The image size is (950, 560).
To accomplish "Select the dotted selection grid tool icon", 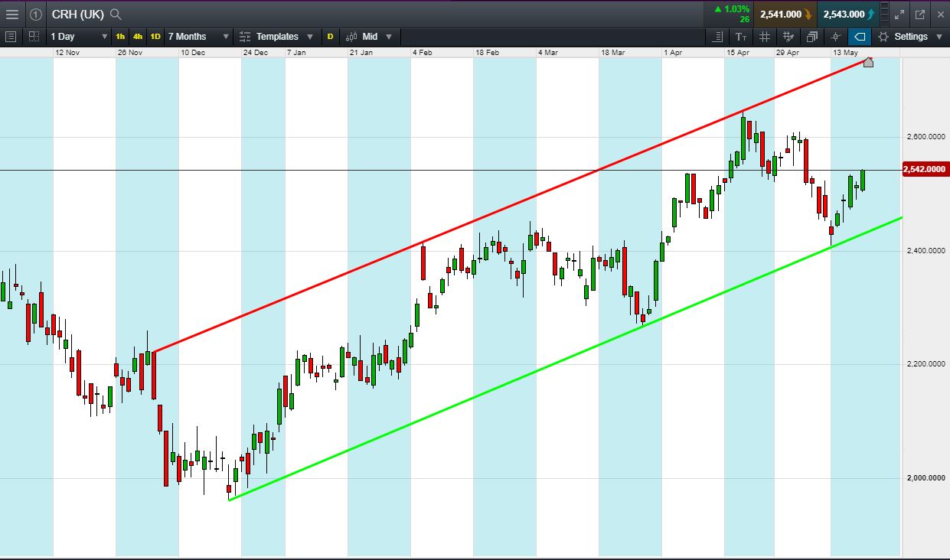I will pos(34,36).
